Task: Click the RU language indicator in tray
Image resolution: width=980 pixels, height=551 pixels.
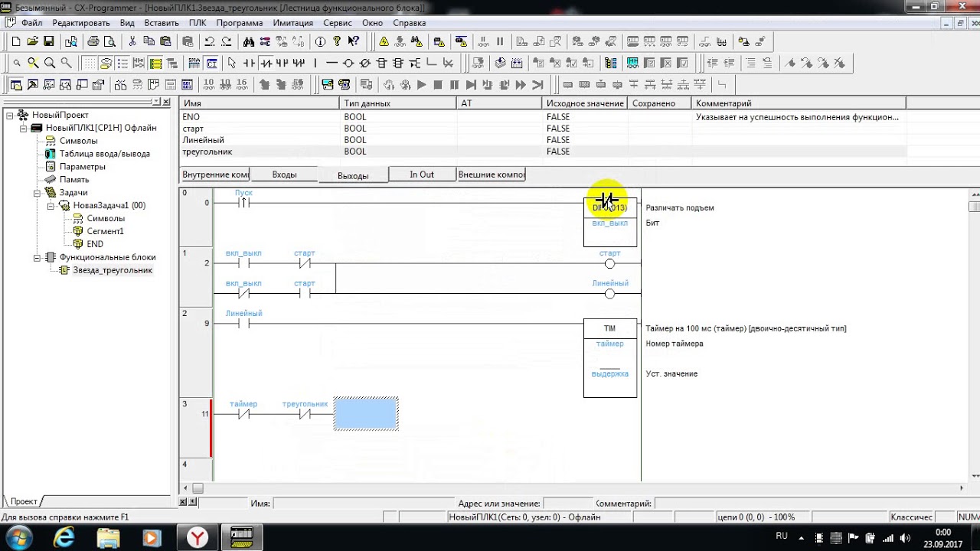Action: pyautogui.click(x=782, y=536)
